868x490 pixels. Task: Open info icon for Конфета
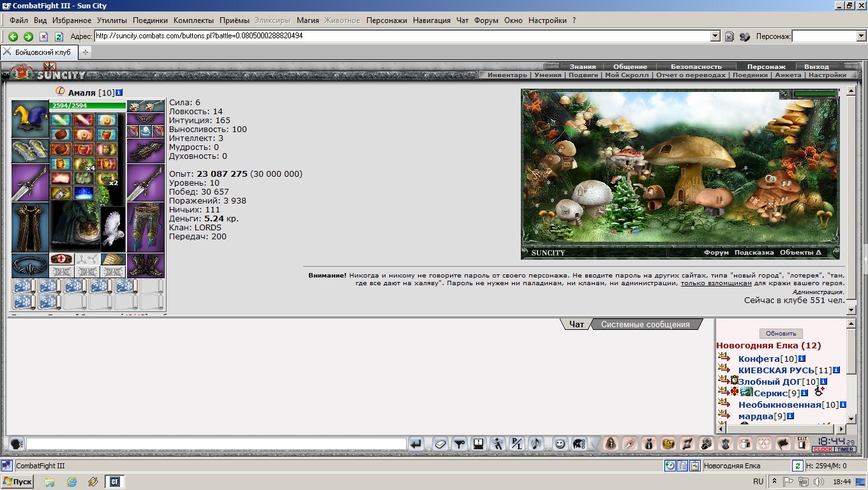click(802, 359)
